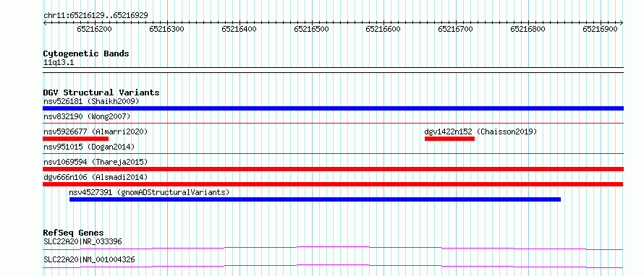
Task: Click ruler position 65216300
Action: point(166,29)
